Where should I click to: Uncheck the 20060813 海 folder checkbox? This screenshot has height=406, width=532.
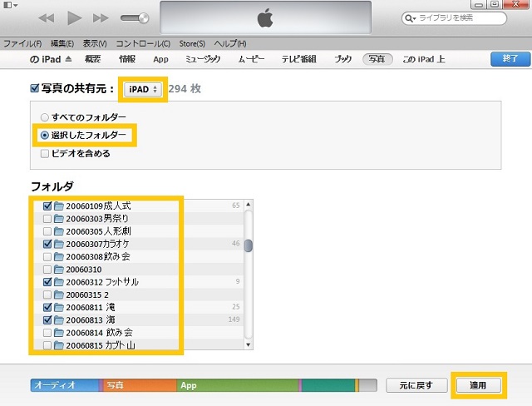click(47, 319)
